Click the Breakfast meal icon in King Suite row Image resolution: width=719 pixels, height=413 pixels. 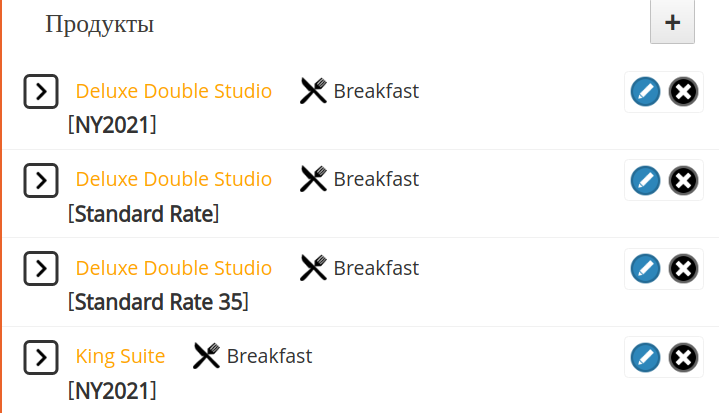(x=206, y=356)
